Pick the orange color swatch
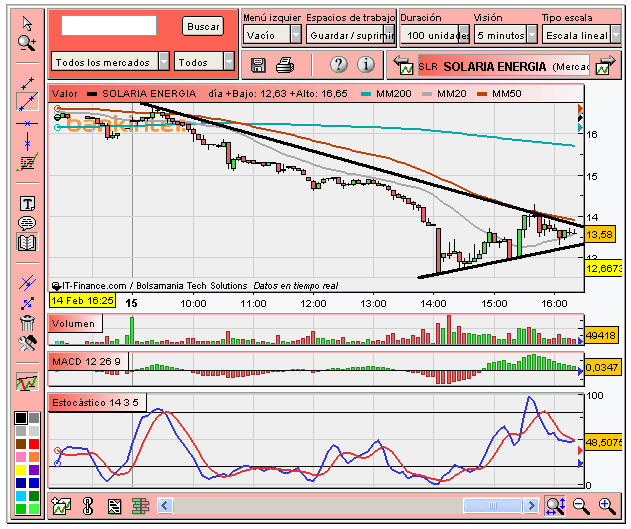This screenshot has width=631, height=529. coord(34,457)
